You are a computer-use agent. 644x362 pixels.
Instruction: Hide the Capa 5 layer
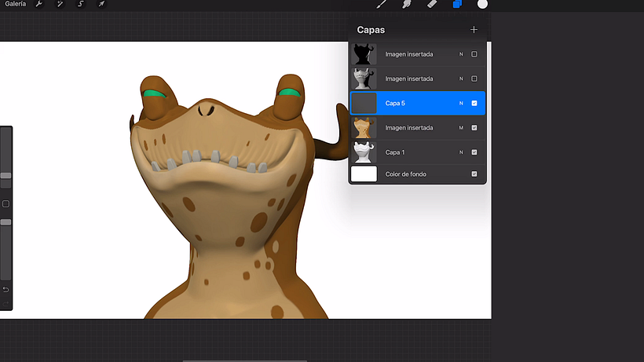click(x=474, y=104)
